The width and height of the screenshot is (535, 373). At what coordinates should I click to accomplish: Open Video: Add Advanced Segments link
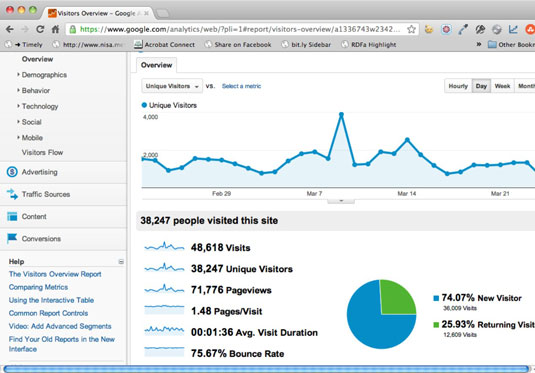coord(60,326)
